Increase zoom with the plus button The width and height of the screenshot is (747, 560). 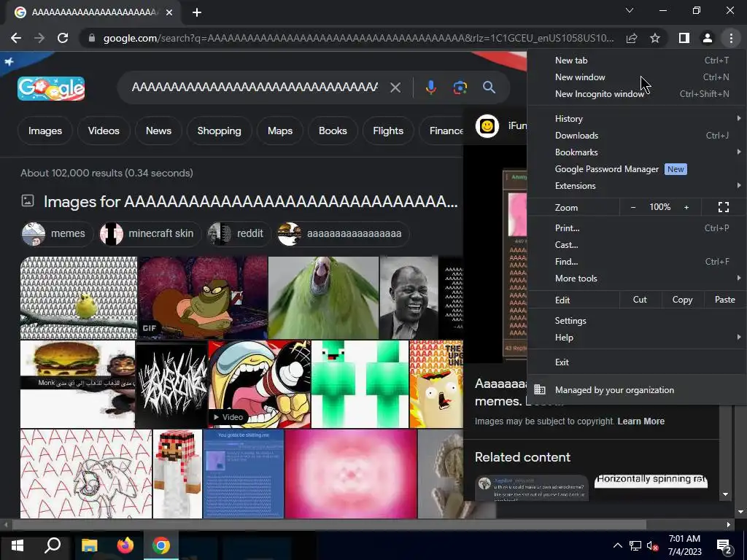[686, 207]
